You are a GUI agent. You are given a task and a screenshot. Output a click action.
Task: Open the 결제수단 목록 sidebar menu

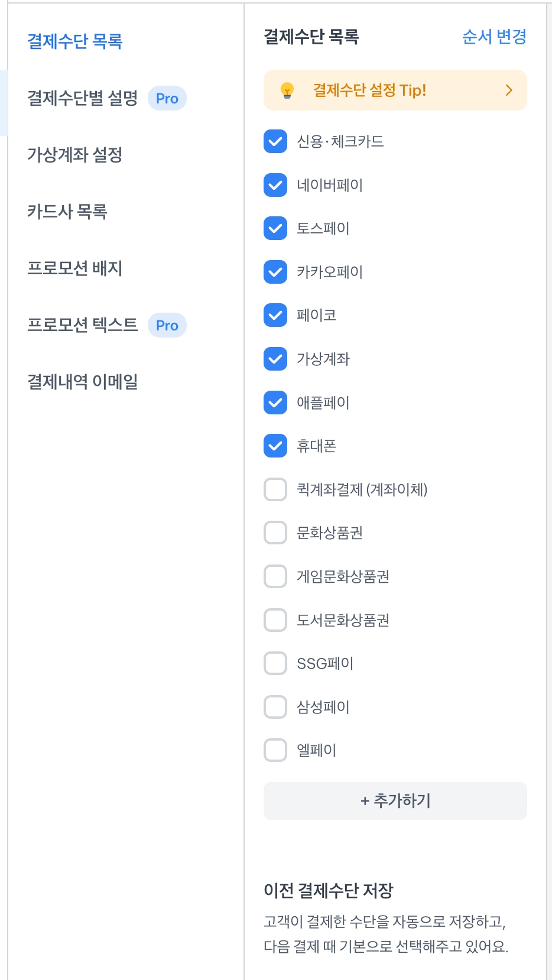click(x=75, y=41)
